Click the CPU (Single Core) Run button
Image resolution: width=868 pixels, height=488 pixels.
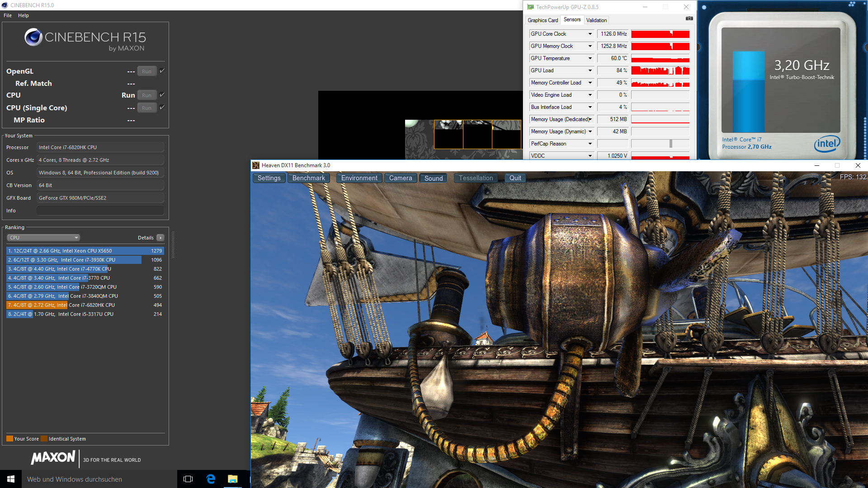tap(147, 108)
